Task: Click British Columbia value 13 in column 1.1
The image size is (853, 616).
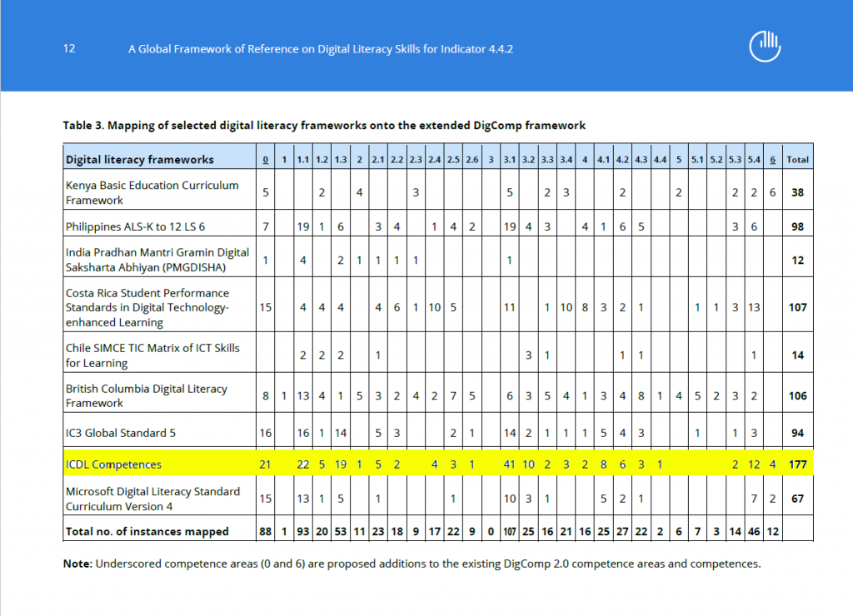Action: [x=303, y=395]
